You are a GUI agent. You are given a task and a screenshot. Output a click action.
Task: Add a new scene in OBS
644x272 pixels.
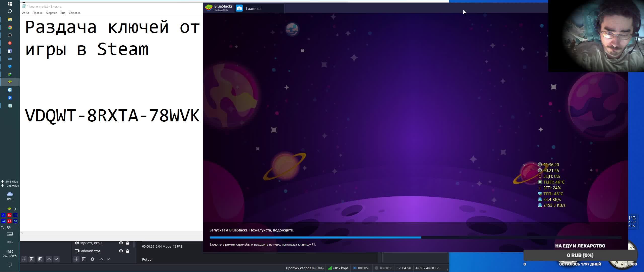(24, 259)
